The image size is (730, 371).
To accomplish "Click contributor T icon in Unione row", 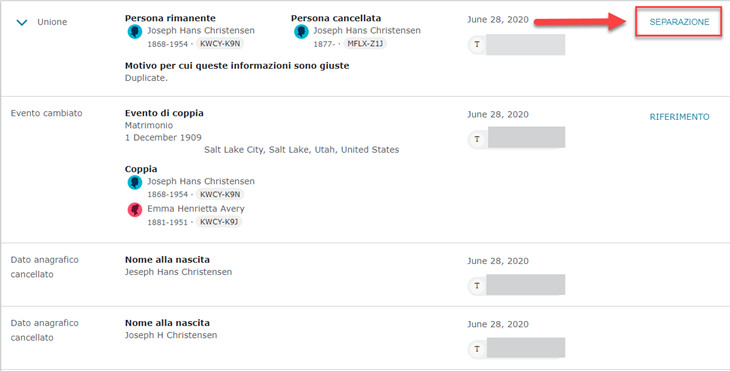I will pos(477,45).
